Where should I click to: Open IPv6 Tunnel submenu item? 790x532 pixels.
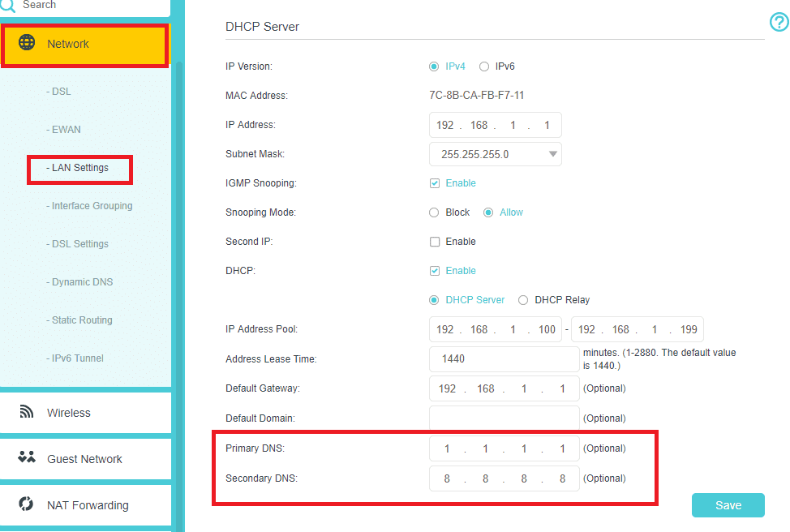click(75, 358)
